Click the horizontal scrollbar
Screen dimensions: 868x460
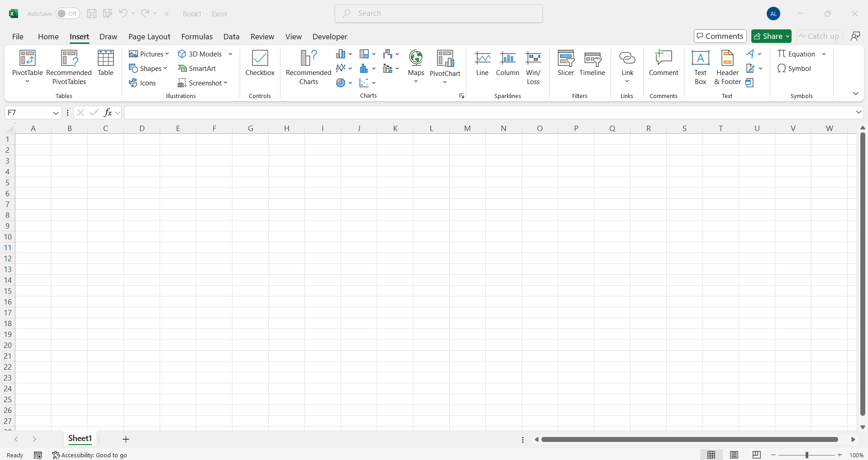(x=689, y=439)
